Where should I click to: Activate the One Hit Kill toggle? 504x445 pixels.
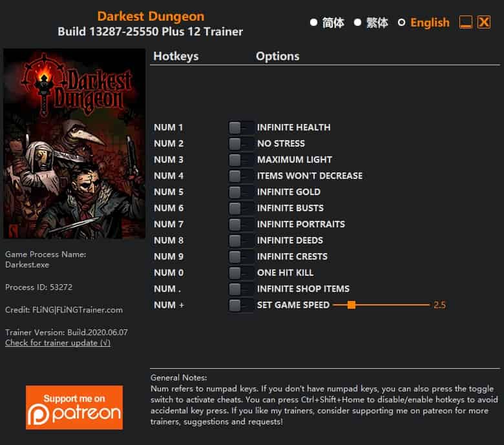[x=240, y=273]
